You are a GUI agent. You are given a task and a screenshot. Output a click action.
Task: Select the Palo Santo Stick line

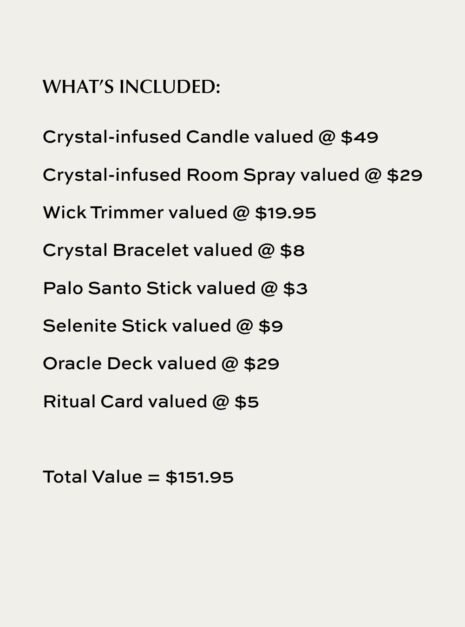175,288
